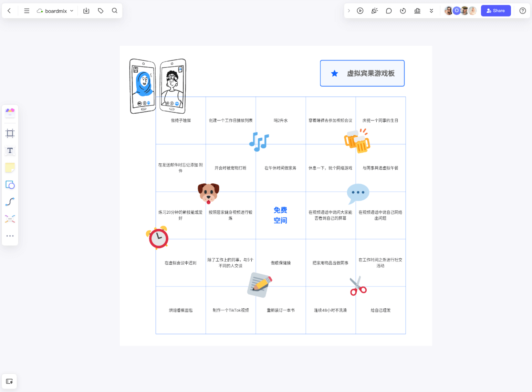Expand more tools with double chevron
Screen dimensions: 532x392
(x=431, y=11)
